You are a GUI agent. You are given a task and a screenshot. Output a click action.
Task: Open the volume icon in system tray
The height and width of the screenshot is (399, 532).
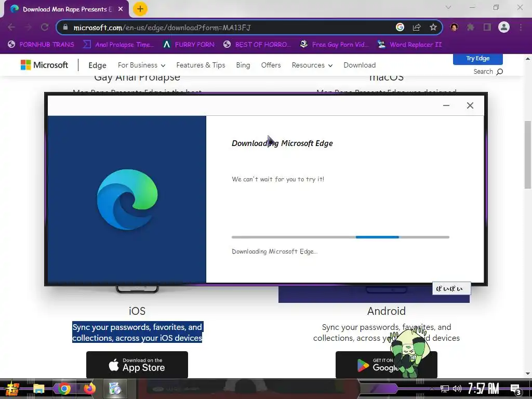[457, 389]
